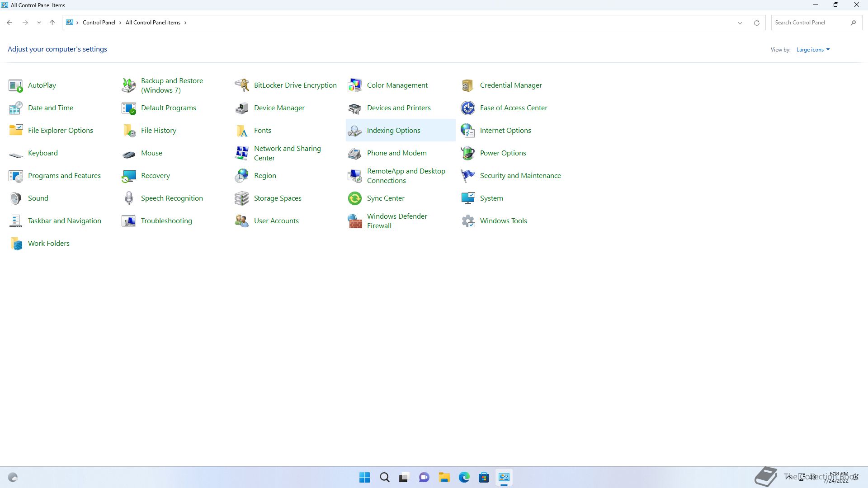Open Network and Sharing Center icon

pos(242,153)
